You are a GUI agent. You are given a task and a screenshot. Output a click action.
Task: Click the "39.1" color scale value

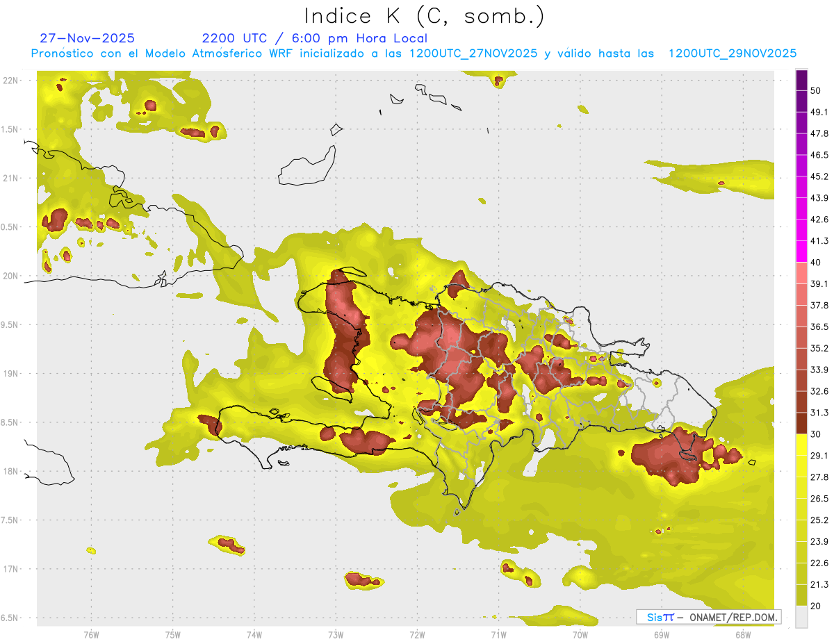[x=820, y=283]
